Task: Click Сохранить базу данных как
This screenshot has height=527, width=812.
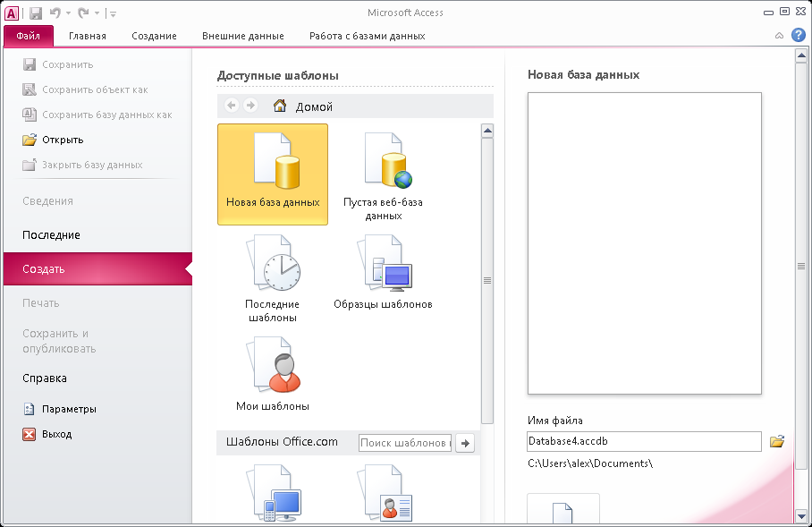Action: point(97,115)
